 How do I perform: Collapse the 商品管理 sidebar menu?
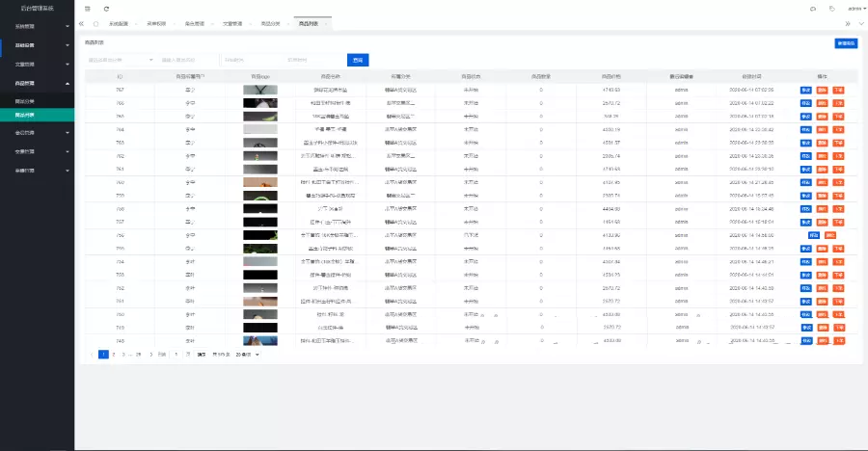37,84
